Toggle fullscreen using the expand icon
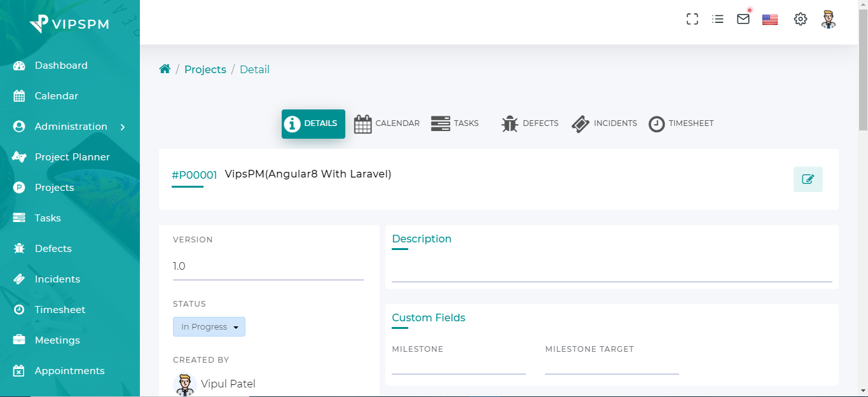 (x=692, y=19)
